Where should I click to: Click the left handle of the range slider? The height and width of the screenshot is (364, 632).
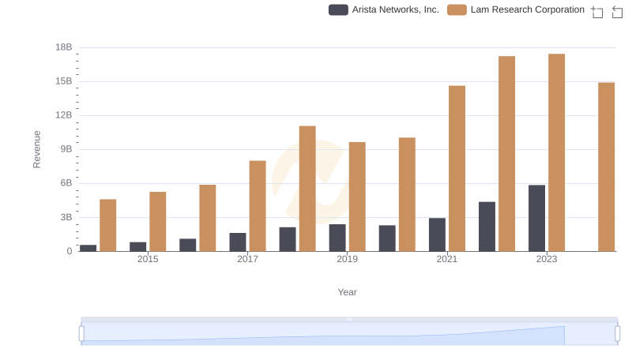pyautogui.click(x=81, y=333)
